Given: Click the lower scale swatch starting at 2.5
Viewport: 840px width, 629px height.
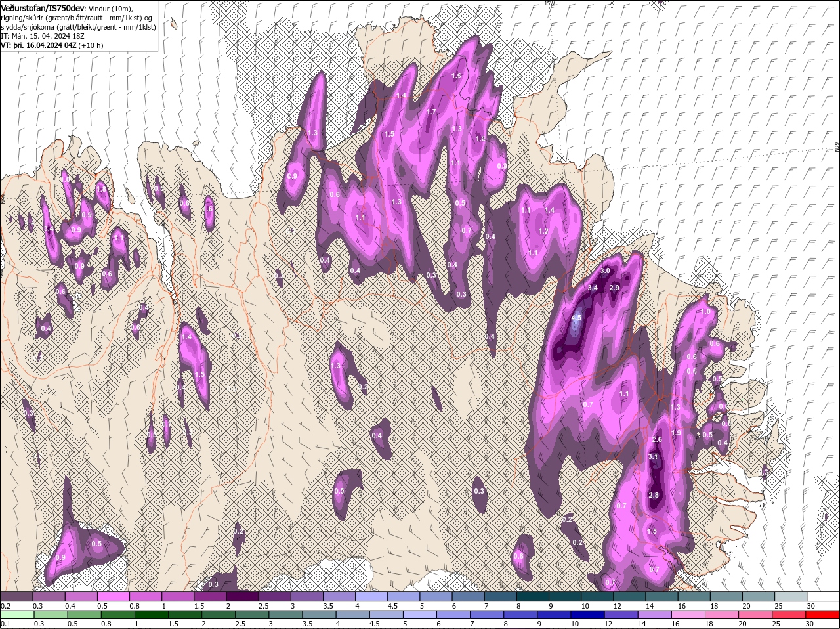Looking at the screenshot, I should click(253, 615).
